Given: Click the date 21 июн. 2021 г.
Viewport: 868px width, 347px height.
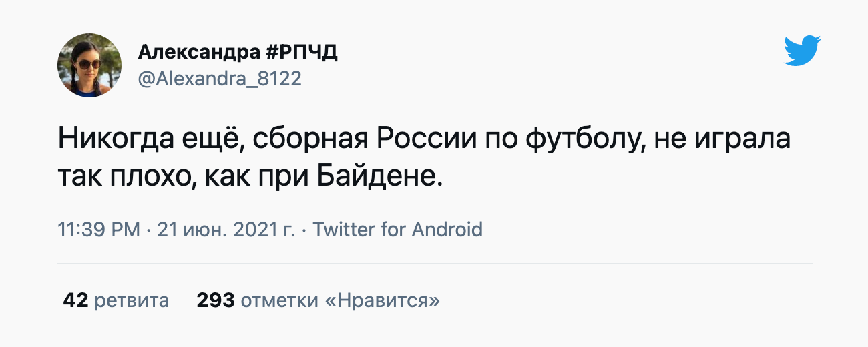Looking at the screenshot, I should (x=226, y=230).
